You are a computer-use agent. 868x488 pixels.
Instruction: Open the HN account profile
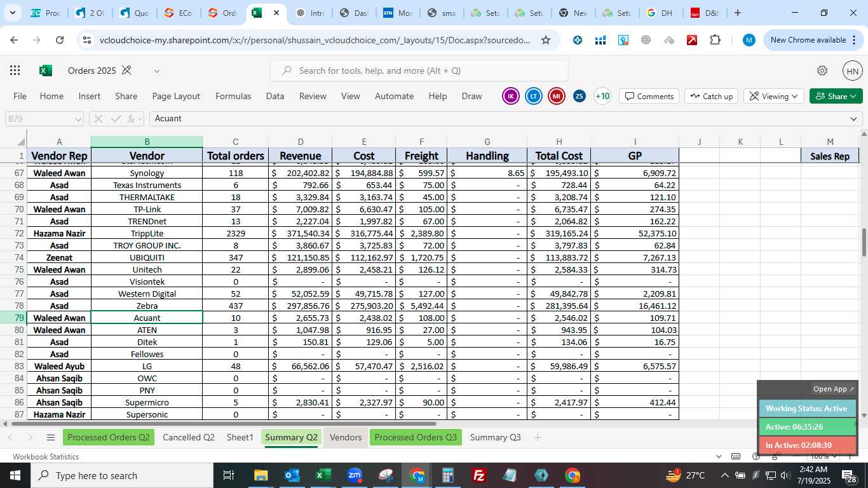pos(852,71)
